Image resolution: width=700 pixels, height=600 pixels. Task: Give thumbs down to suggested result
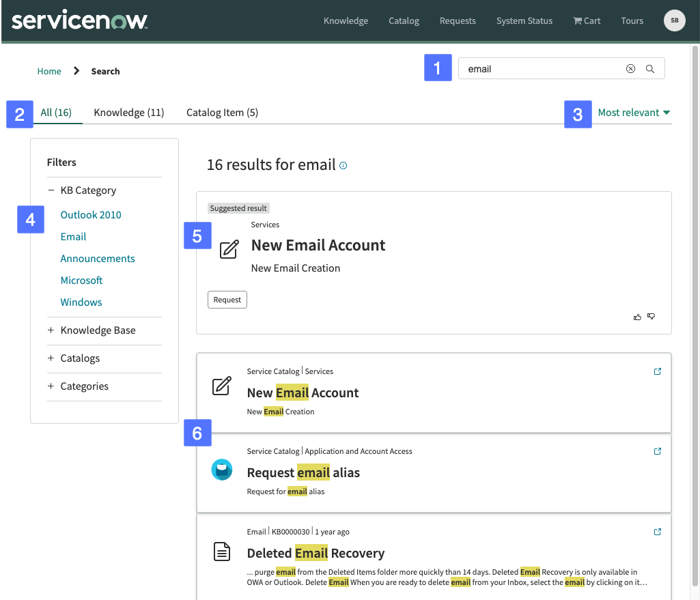[x=652, y=316]
